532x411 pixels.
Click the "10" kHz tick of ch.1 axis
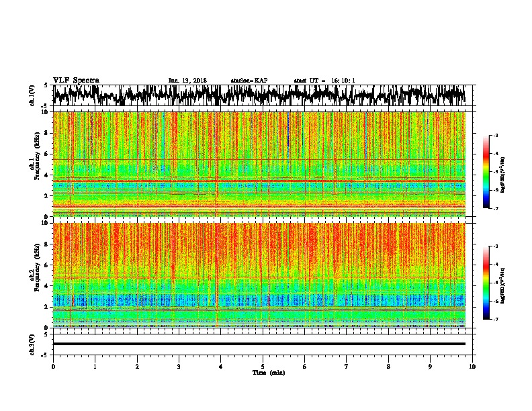point(45,112)
